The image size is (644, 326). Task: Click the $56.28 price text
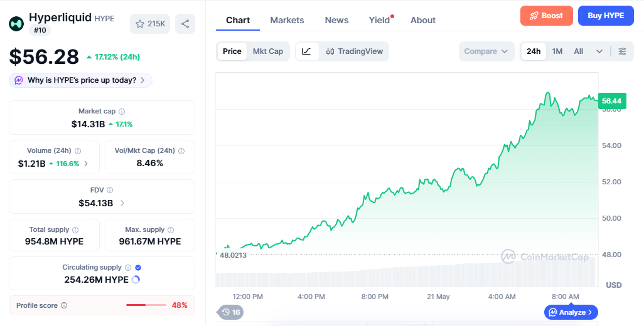coord(44,56)
